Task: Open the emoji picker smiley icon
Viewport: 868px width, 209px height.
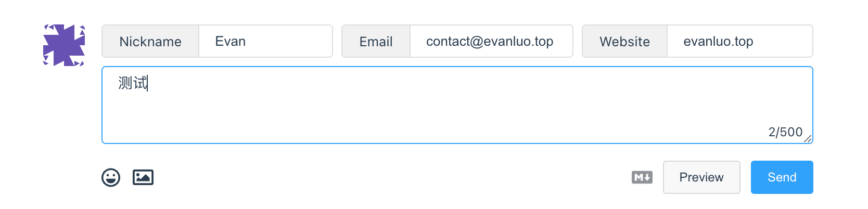Action: 111,178
